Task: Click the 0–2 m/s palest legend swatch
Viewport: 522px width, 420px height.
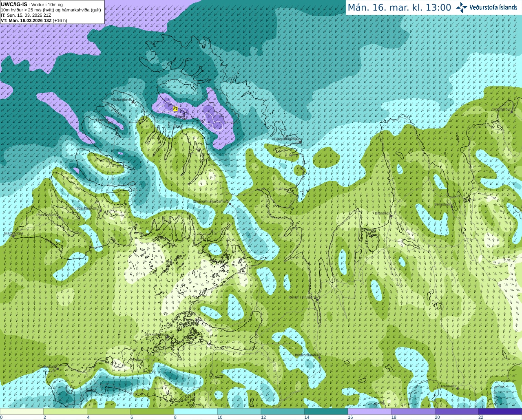Action: [x=22, y=411]
